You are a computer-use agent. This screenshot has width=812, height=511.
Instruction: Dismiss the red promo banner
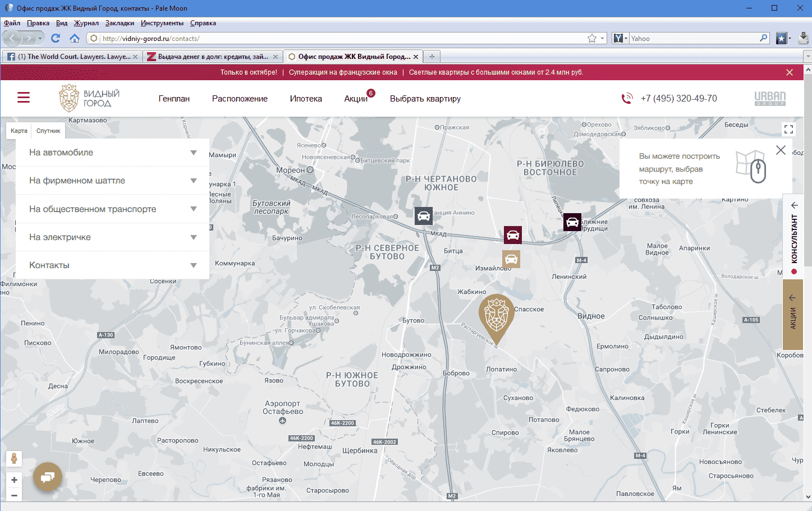click(790, 72)
